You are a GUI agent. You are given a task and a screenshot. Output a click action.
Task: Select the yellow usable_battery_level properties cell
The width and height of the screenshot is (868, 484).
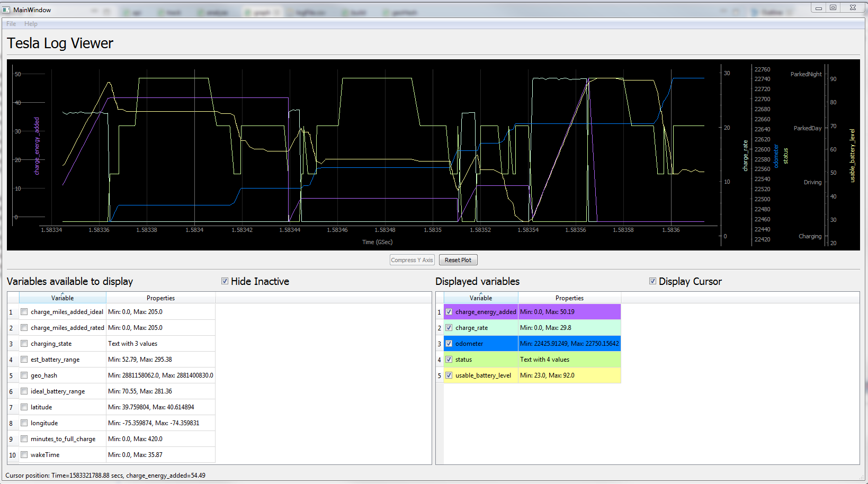[x=569, y=375]
